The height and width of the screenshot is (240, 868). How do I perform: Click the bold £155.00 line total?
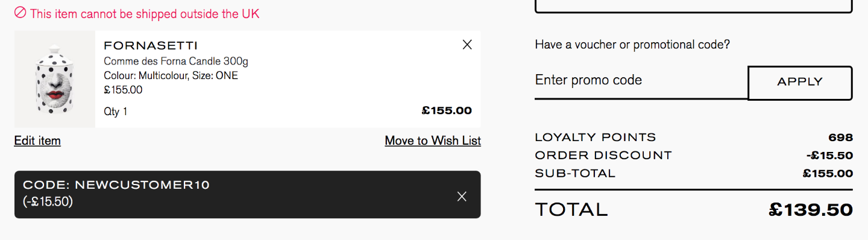click(447, 111)
